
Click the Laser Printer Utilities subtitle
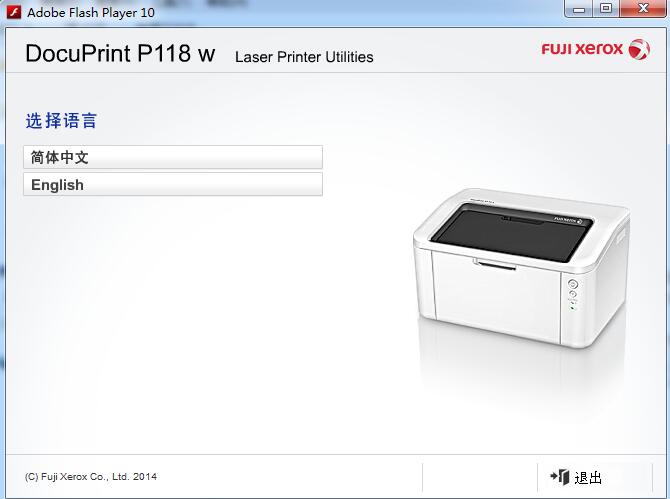[x=304, y=57]
